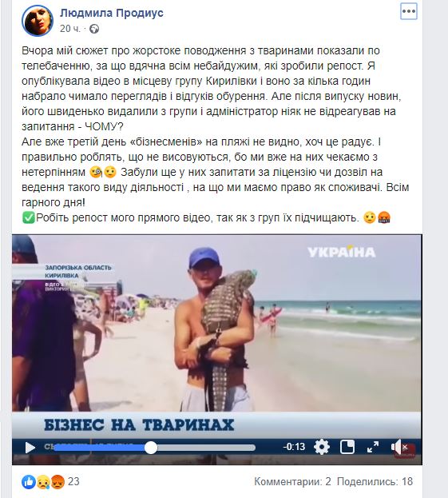
Task: Show post audience via the globe icon
Action: [94, 30]
